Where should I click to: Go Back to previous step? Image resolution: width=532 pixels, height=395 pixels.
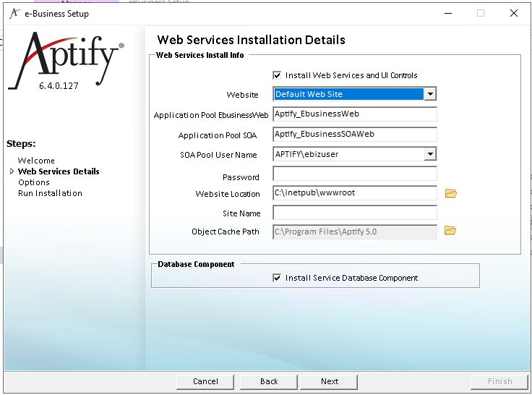269,381
